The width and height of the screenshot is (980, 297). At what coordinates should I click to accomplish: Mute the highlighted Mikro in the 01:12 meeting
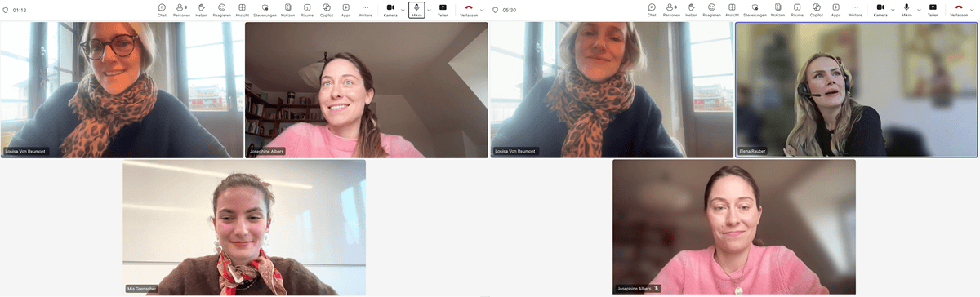(x=416, y=10)
